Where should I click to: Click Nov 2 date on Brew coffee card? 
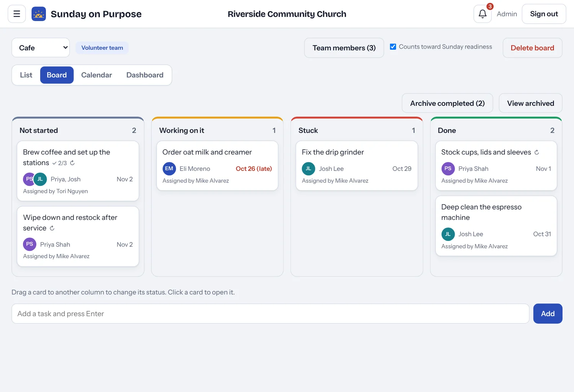coord(125,179)
